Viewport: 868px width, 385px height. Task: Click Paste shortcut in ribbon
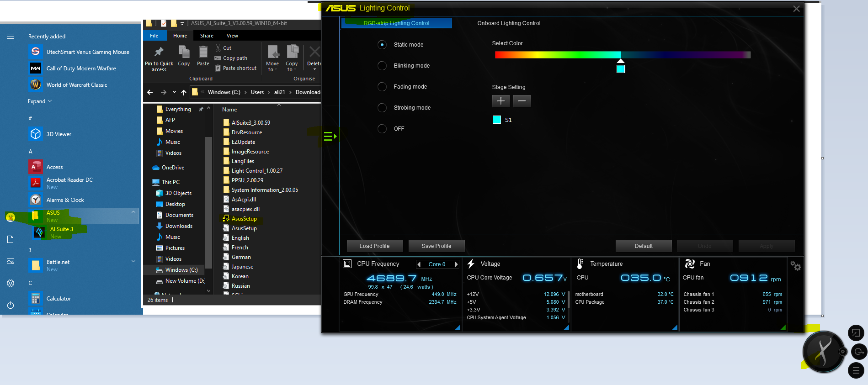pos(235,68)
